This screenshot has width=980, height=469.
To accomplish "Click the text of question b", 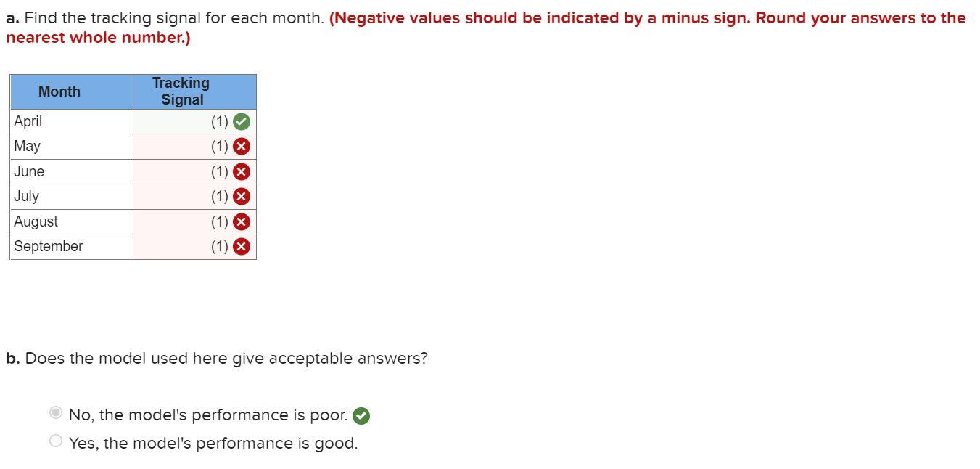I will click(216, 357).
